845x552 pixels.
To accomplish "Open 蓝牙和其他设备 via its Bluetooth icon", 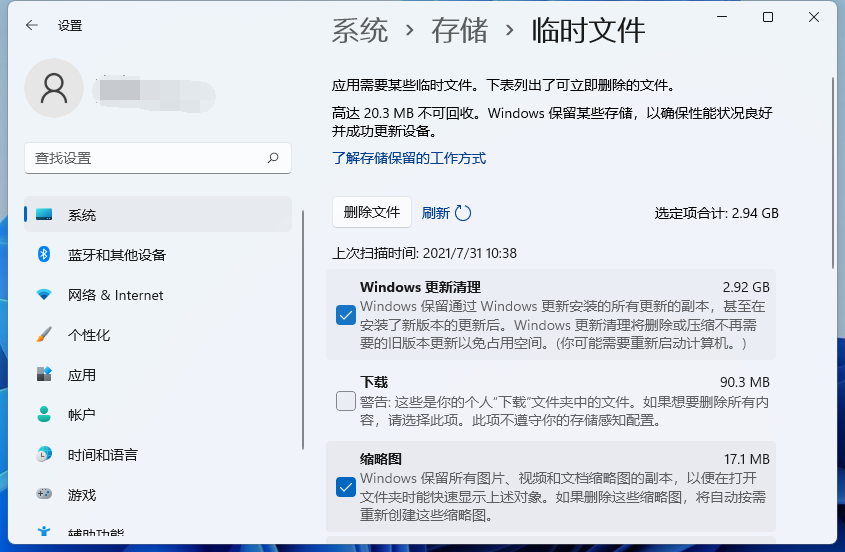I will (44, 255).
